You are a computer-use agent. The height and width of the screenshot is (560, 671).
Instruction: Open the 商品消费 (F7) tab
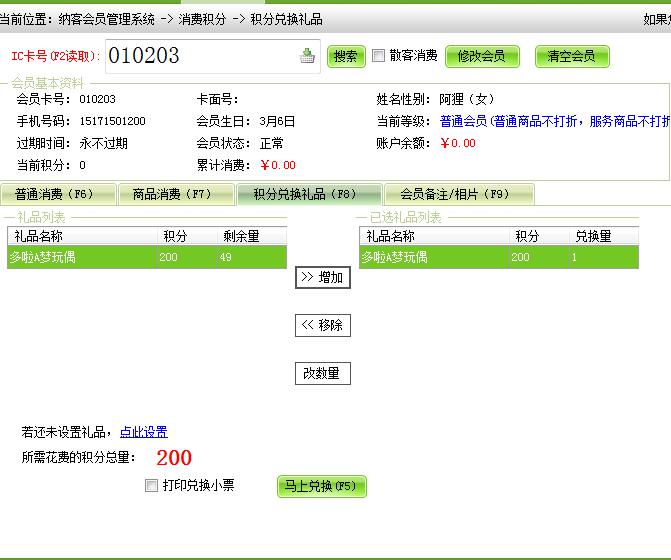pyautogui.click(x=174, y=194)
